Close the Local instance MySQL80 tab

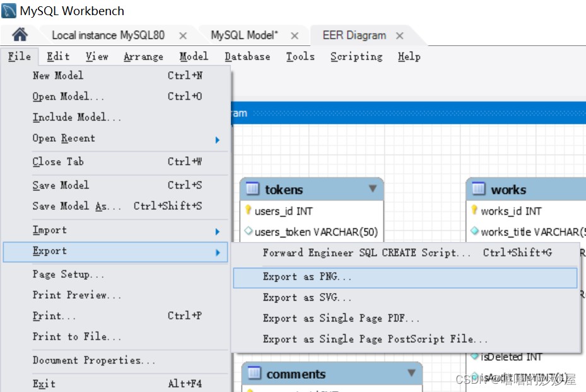183,36
